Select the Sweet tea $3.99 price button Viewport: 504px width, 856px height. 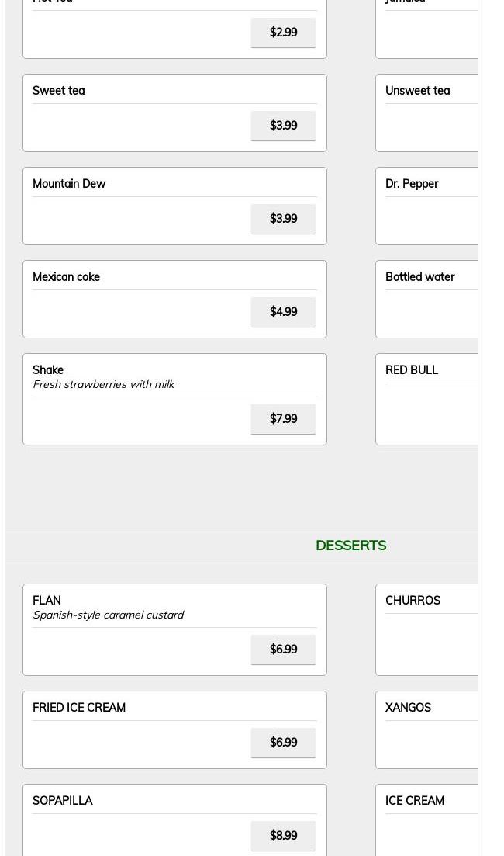pos(283,126)
